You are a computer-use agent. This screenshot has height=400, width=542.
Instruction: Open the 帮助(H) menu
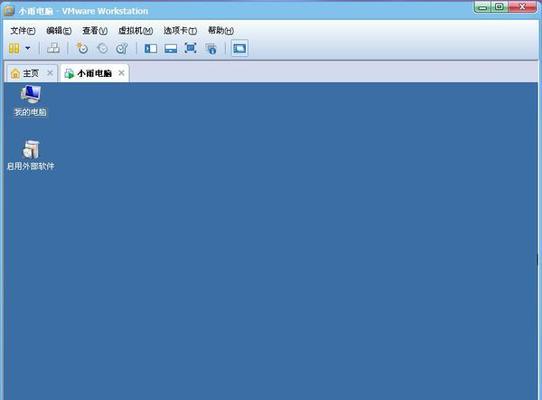pos(221,31)
